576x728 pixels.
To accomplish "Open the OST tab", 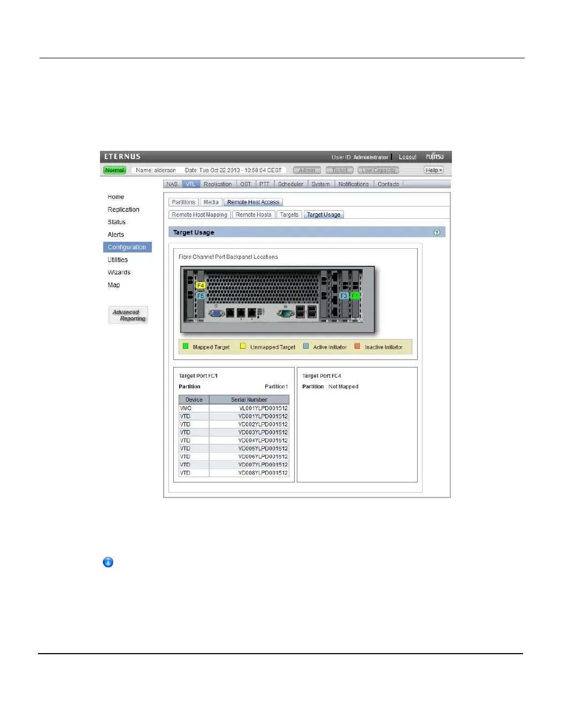I will coord(245,184).
